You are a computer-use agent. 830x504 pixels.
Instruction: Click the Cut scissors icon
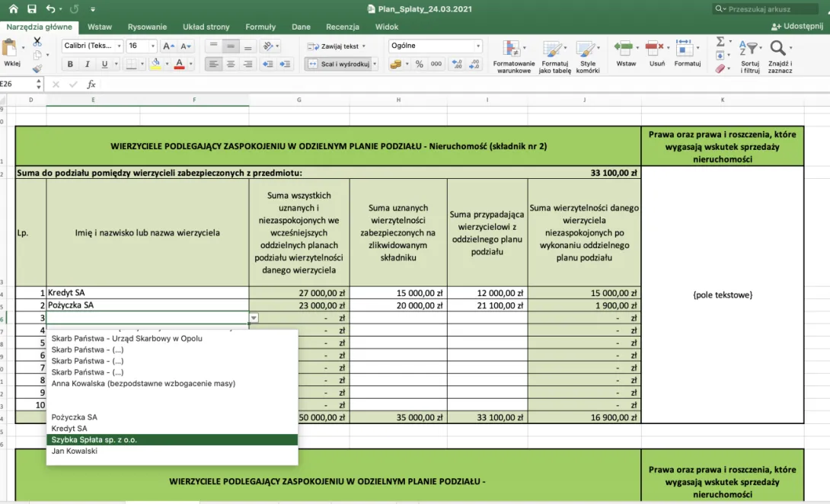click(37, 41)
